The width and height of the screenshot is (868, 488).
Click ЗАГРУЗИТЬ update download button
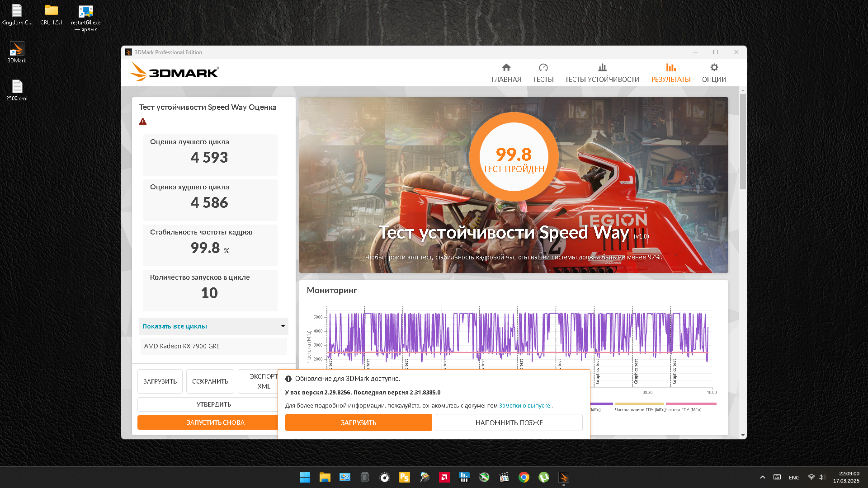coord(358,422)
